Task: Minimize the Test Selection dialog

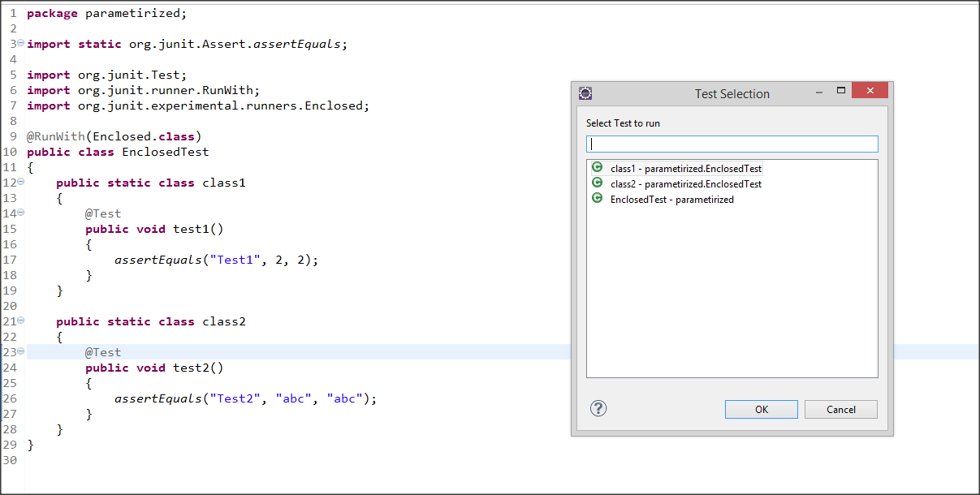Action: (820, 91)
